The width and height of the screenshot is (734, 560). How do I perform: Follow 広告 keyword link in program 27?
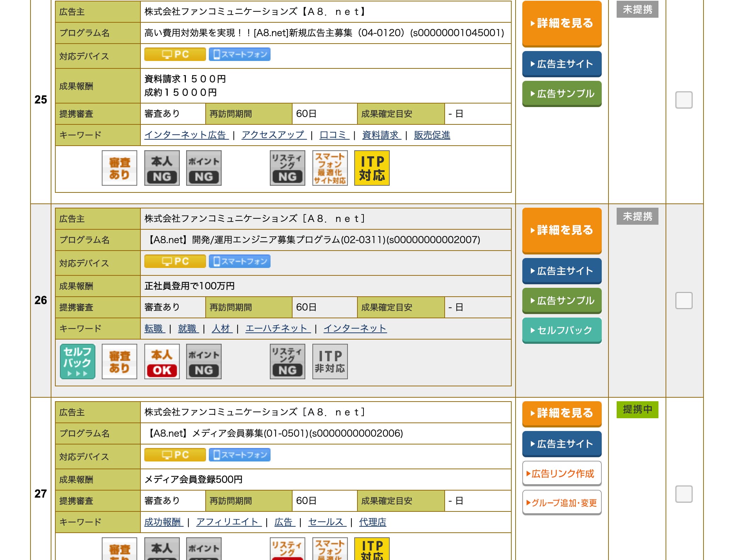pyautogui.click(x=285, y=522)
